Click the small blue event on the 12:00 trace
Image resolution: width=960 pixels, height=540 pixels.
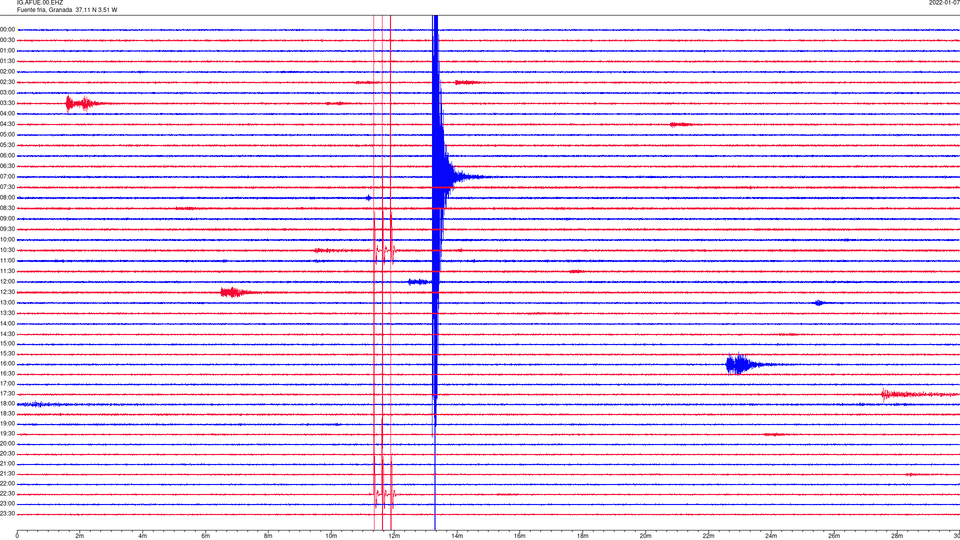tap(419, 282)
